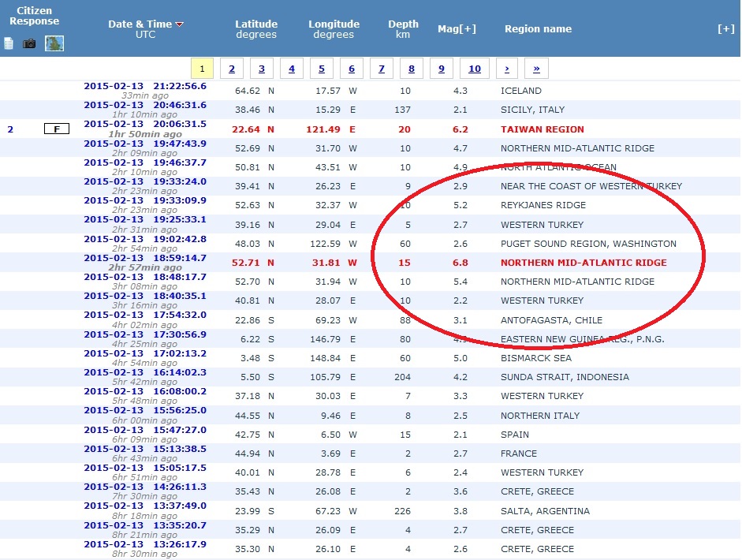Go to results page 5
Screen dimensions: 742x560
(x=322, y=69)
